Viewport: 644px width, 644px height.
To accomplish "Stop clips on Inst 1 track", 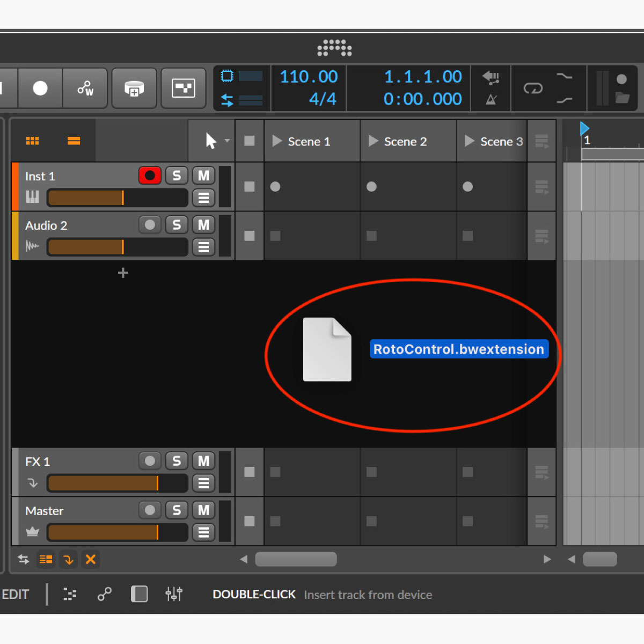I will [x=250, y=186].
